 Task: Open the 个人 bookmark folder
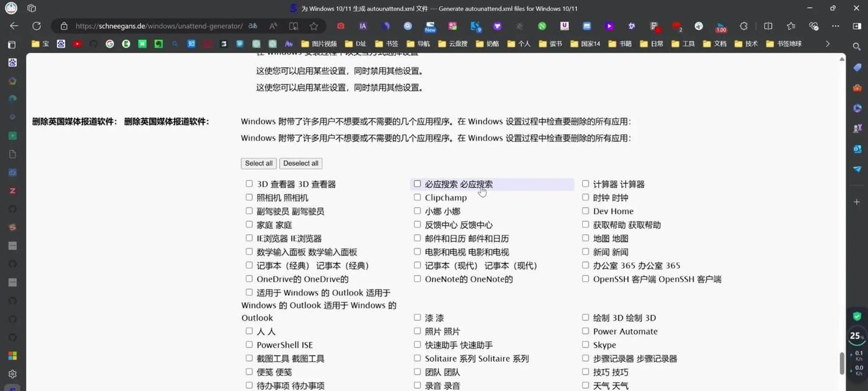coord(518,44)
